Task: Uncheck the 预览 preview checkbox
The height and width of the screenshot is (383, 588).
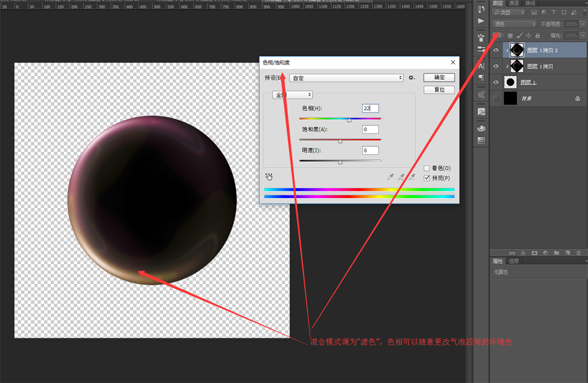Action: tap(427, 178)
